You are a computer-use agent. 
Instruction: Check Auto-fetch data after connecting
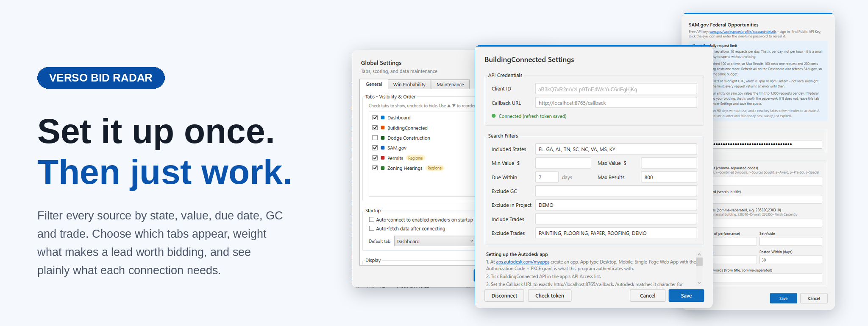(372, 228)
